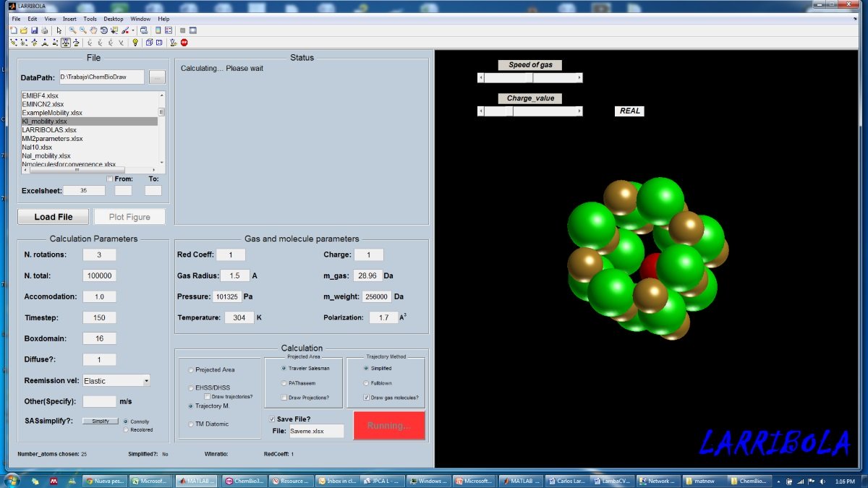Toggle the Draw Projections checkbox
Image resolution: width=868 pixels, height=488 pixels.
pyautogui.click(x=284, y=398)
